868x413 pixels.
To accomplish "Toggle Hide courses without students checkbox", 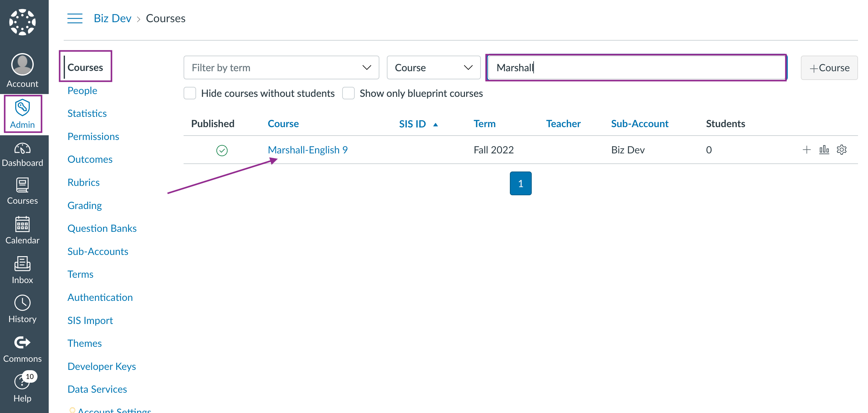I will (x=190, y=92).
